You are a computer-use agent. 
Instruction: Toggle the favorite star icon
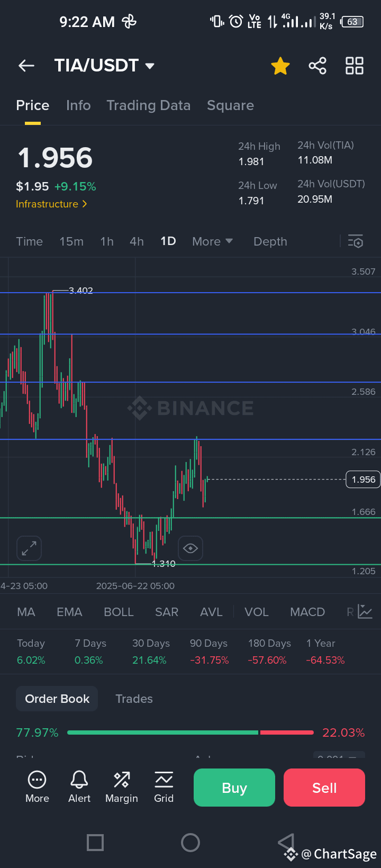tap(280, 66)
